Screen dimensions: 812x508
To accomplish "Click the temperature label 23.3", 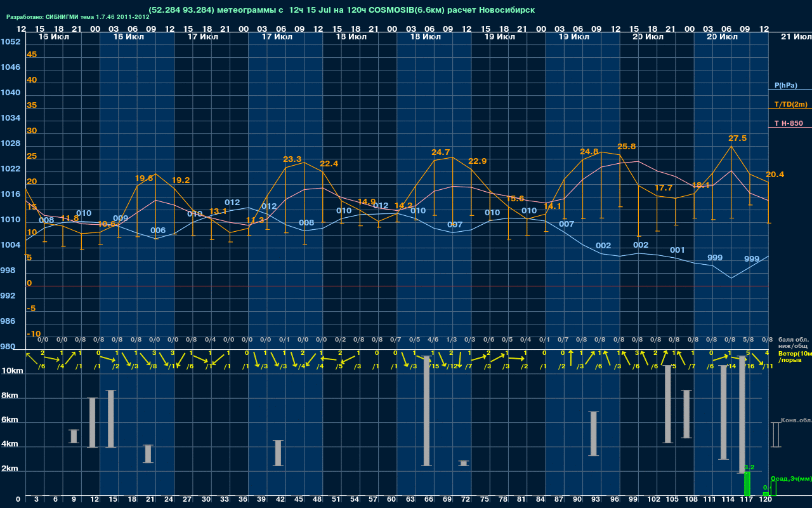I will click(x=292, y=159).
